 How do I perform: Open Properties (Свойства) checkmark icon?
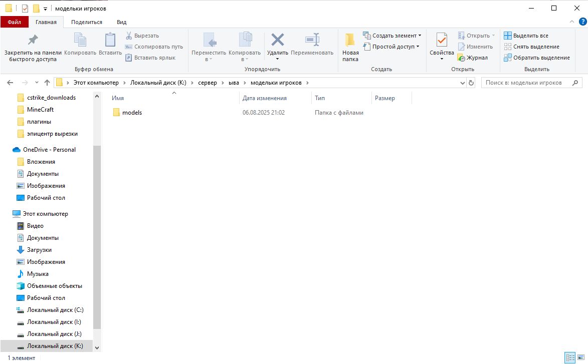tap(442, 40)
